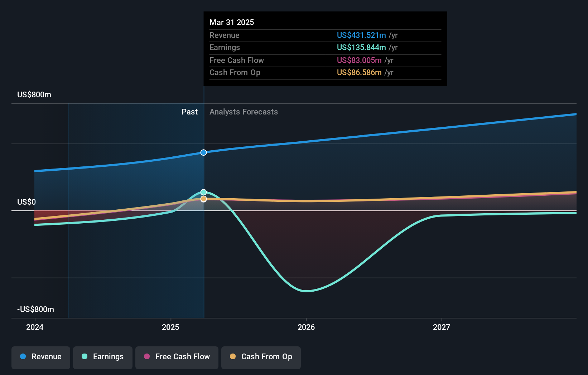
Task: Click the 2026 x-axis label
Action: 306,327
